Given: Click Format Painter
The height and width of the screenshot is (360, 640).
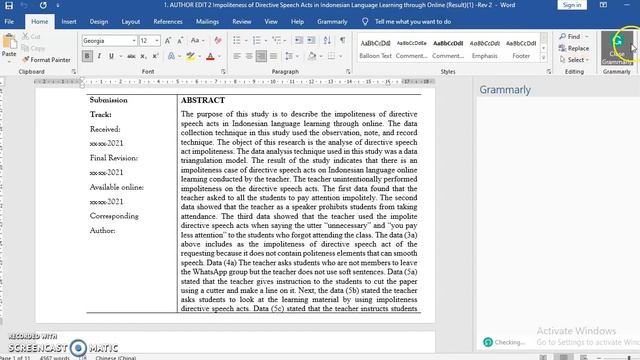Looking at the screenshot, I should [47, 60].
